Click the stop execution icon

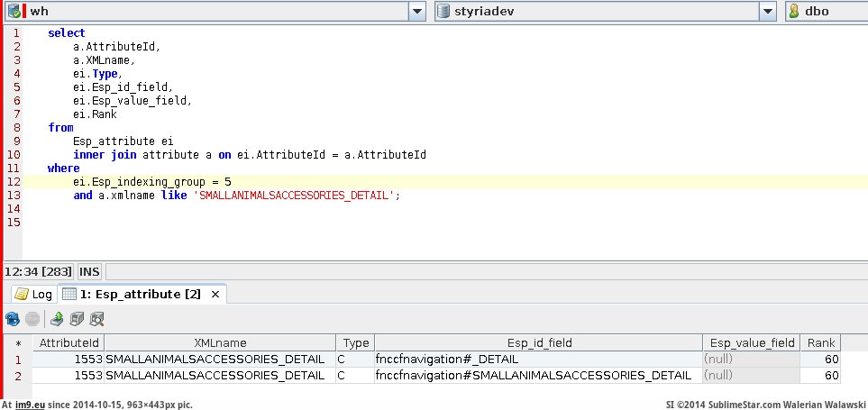(x=32, y=318)
